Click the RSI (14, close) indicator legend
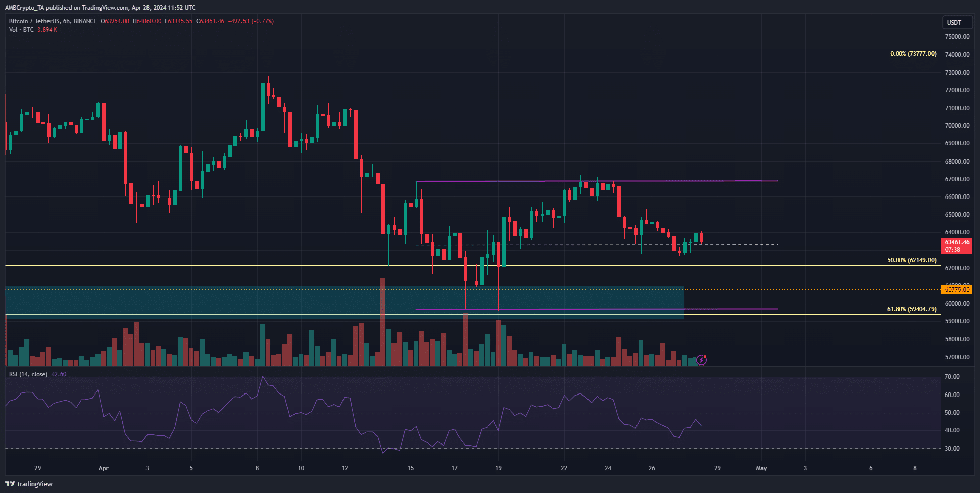Screen dimensions: 980x493 28,374
